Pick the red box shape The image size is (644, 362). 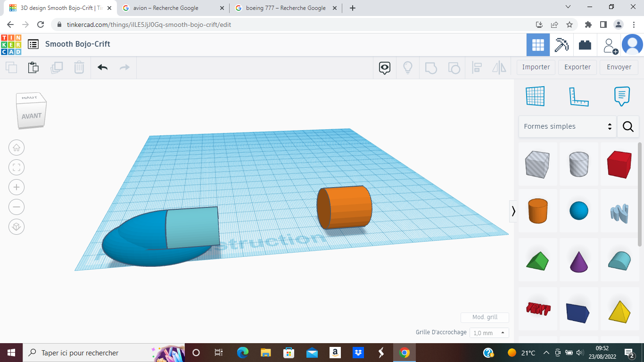click(x=619, y=164)
